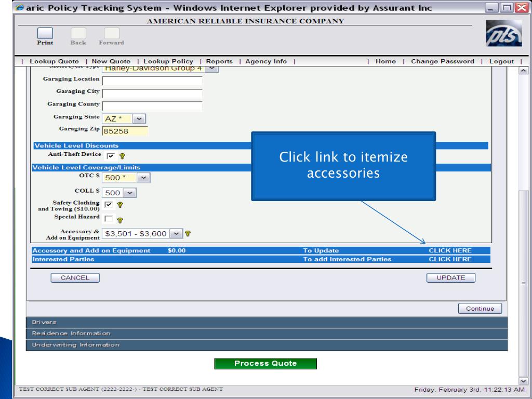Enable the Special Hazard checkbox
Image resolution: width=532 pixels, height=399 pixels.
pyautogui.click(x=109, y=219)
